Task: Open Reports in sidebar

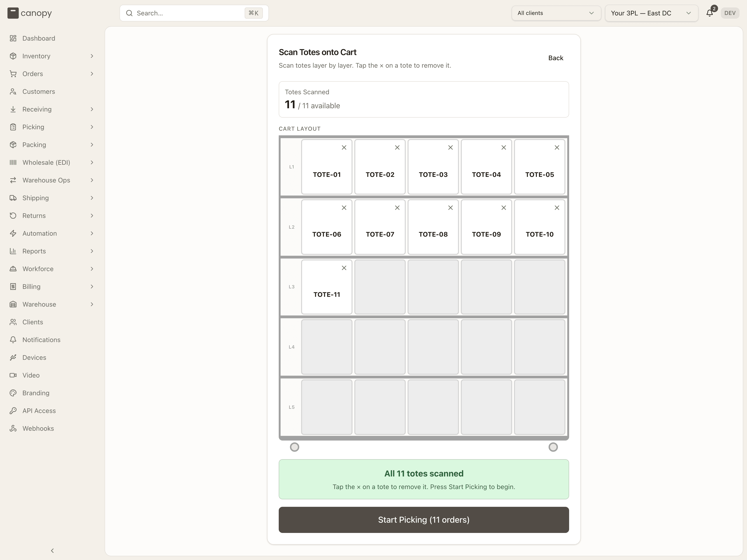Action: point(52,251)
